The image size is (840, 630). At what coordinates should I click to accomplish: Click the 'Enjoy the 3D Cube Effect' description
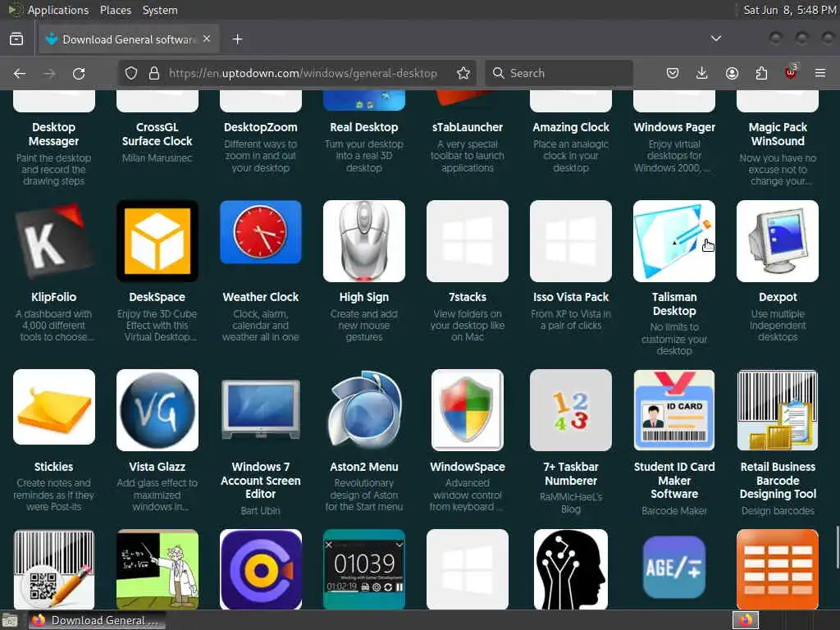click(157, 325)
